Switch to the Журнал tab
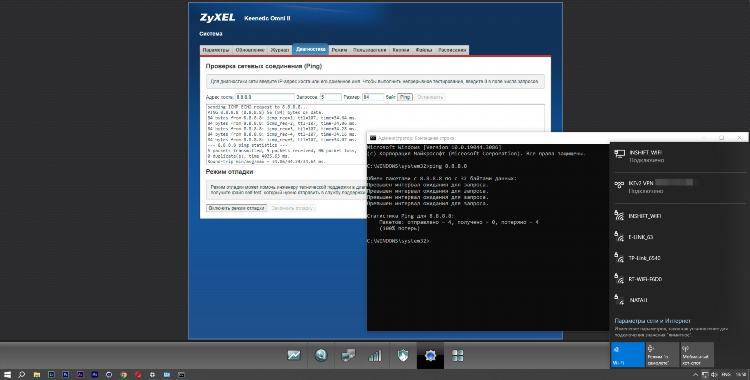Screen dimensions: 750x380 [x=280, y=50]
